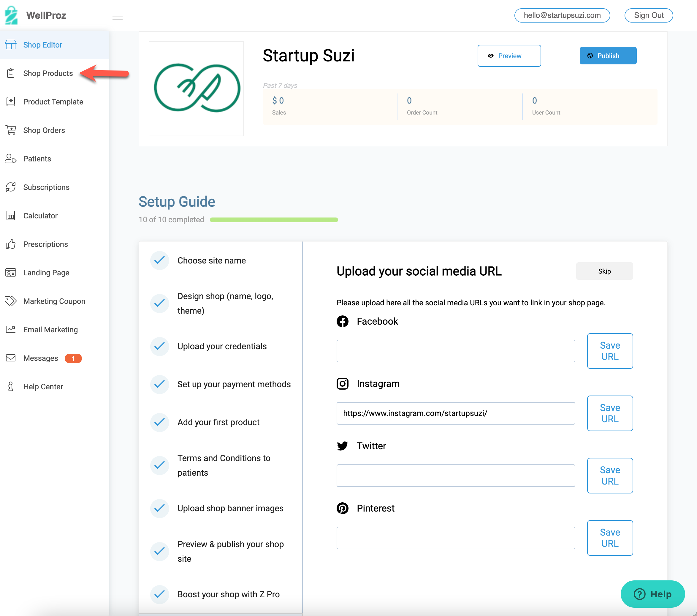Viewport: 697px width, 616px height.
Task: Skip the social media URL step
Action: click(x=604, y=271)
